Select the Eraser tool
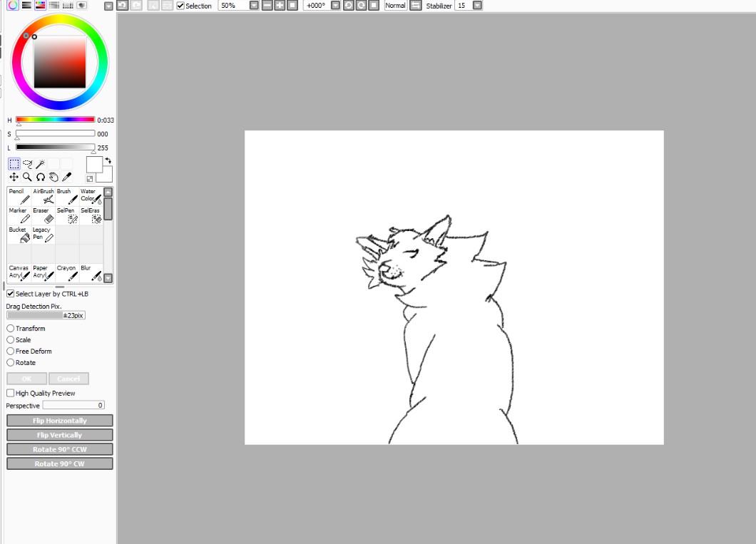Screen dimensions: 756x544 44,215
